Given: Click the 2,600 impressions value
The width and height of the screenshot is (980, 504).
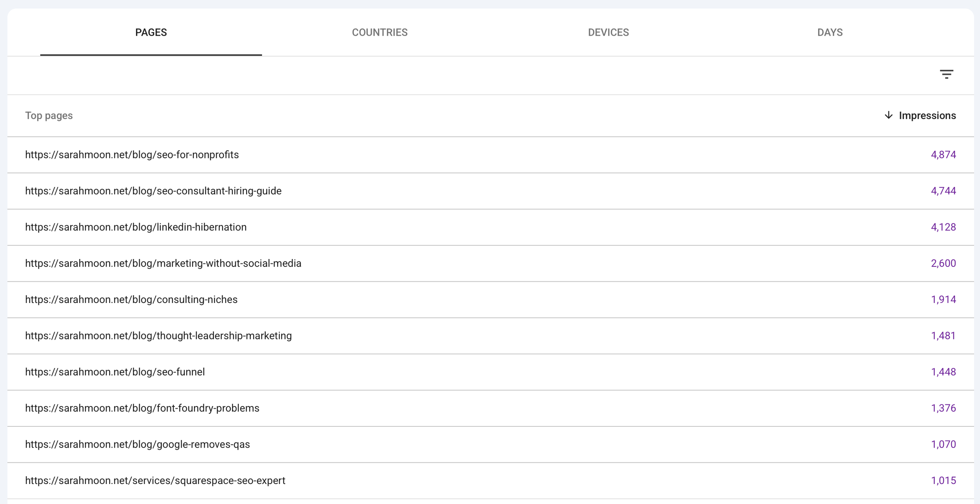Looking at the screenshot, I should coord(943,263).
